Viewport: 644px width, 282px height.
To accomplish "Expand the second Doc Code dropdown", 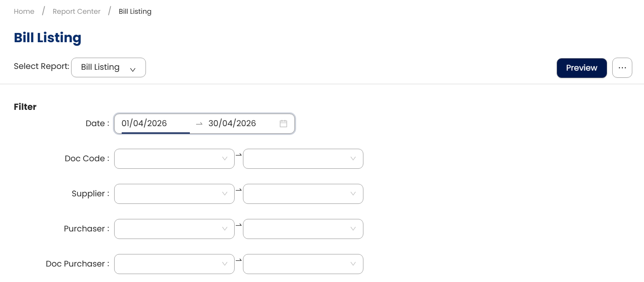I will click(x=303, y=159).
